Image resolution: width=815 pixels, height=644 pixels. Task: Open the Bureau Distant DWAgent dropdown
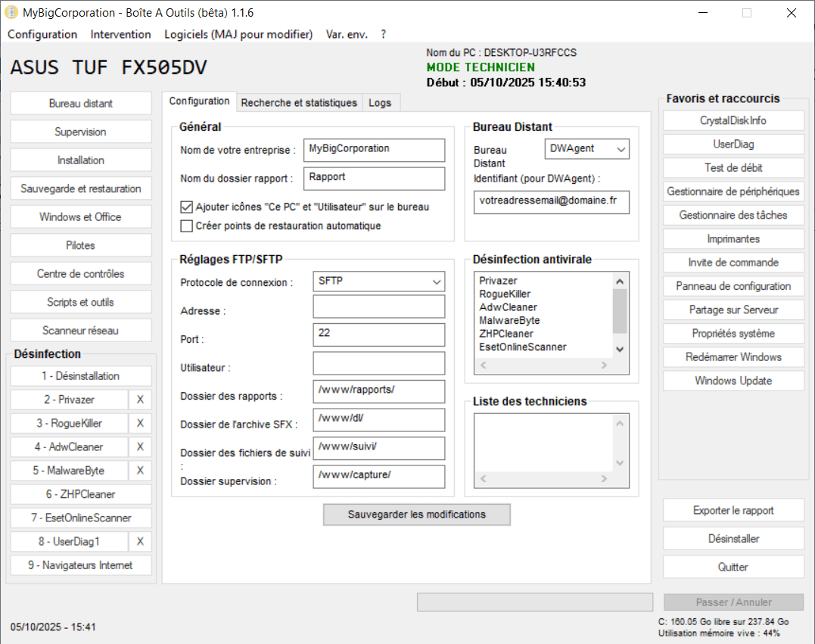(x=586, y=149)
